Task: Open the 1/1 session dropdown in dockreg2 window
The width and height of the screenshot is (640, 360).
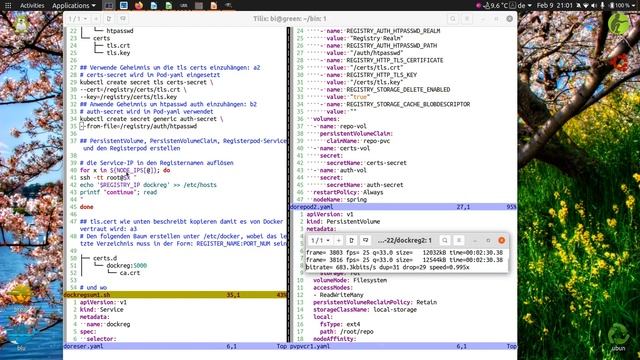Action: [320, 240]
